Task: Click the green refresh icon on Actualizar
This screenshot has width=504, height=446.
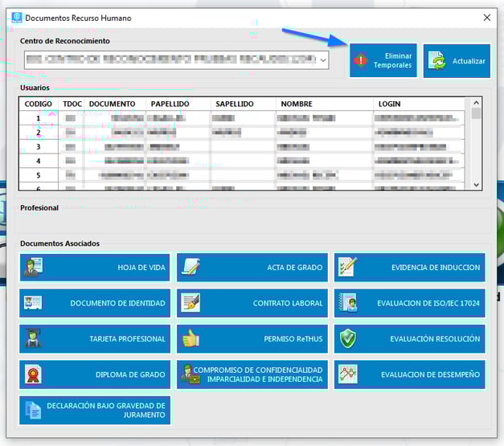Action: (x=438, y=61)
